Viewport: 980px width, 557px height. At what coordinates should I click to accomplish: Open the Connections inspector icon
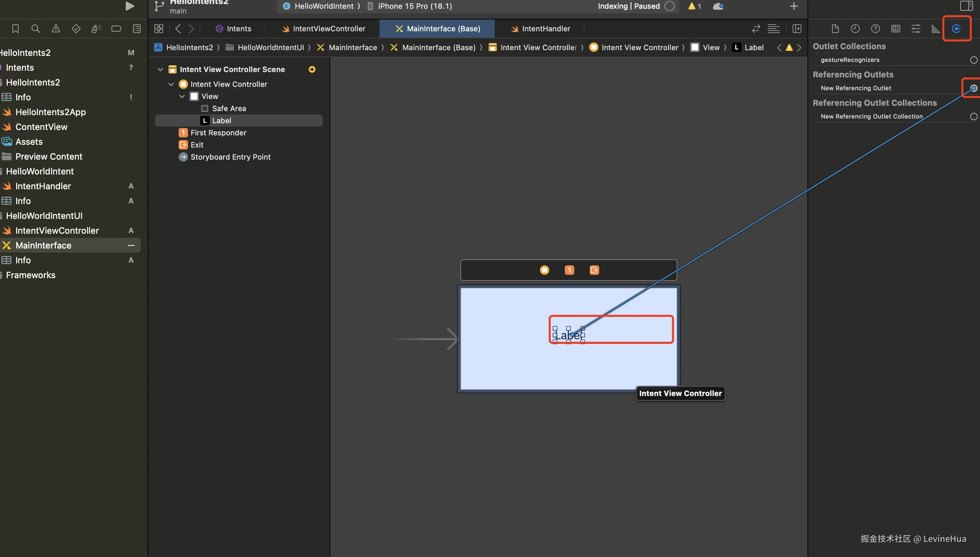(956, 29)
